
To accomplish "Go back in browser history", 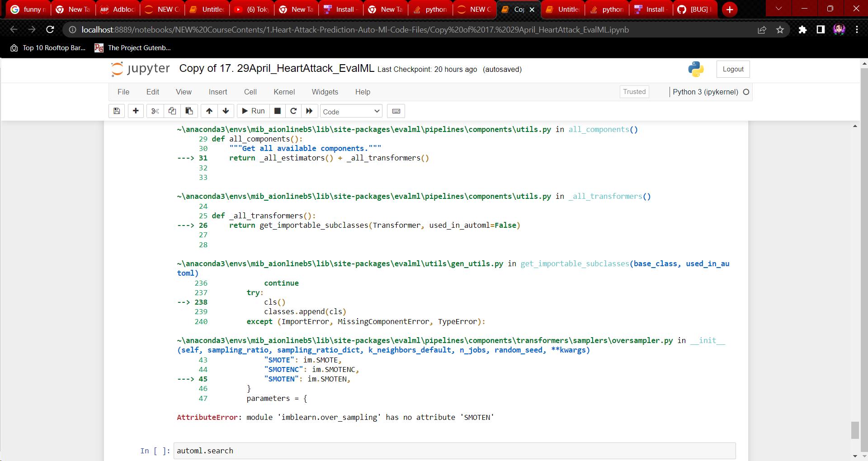I will 14,30.
